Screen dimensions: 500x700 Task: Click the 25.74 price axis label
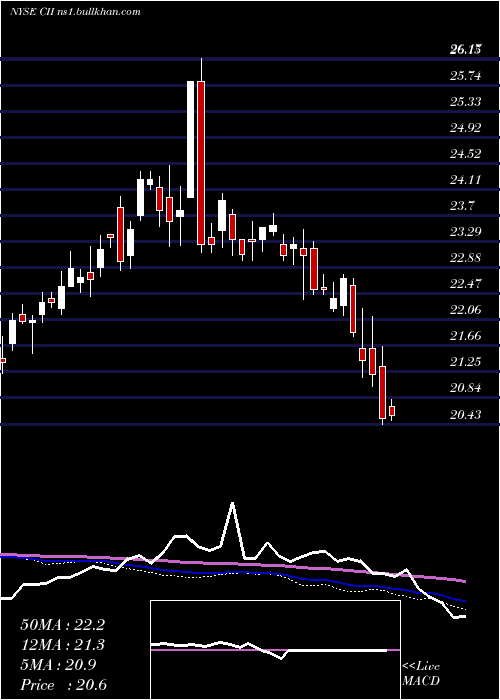(465, 76)
